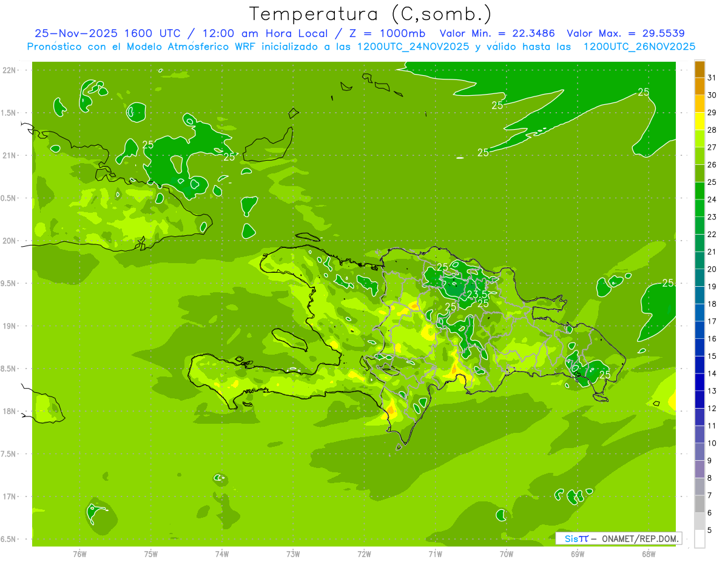Select the '68W' longitude axis label
The height and width of the screenshot is (562, 728).
(649, 554)
